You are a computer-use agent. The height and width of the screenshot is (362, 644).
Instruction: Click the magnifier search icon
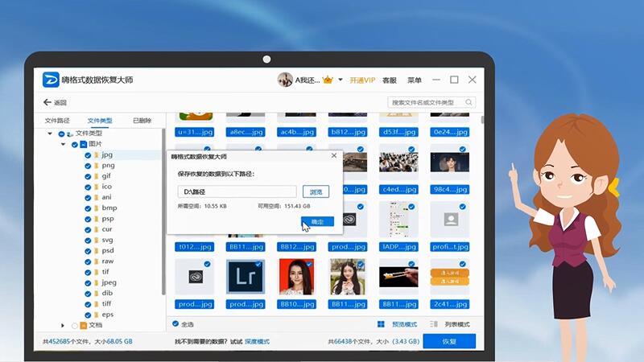[x=469, y=102]
